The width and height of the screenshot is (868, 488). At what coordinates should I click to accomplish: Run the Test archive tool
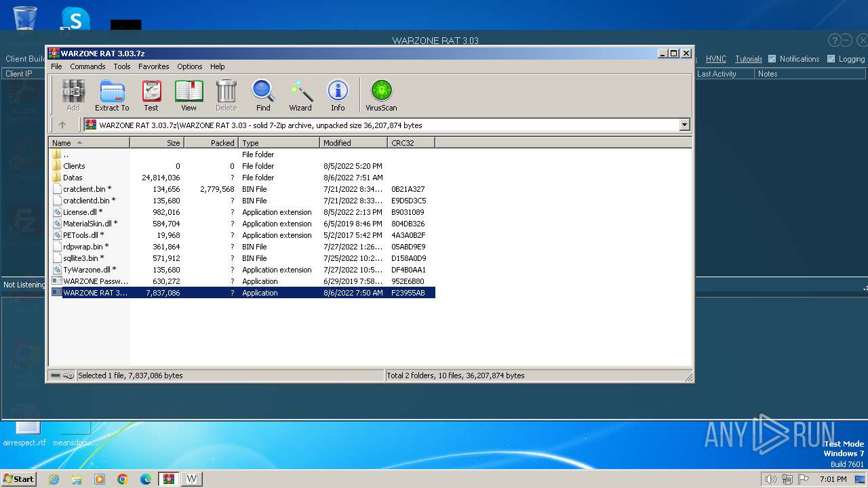click(151, 95)
